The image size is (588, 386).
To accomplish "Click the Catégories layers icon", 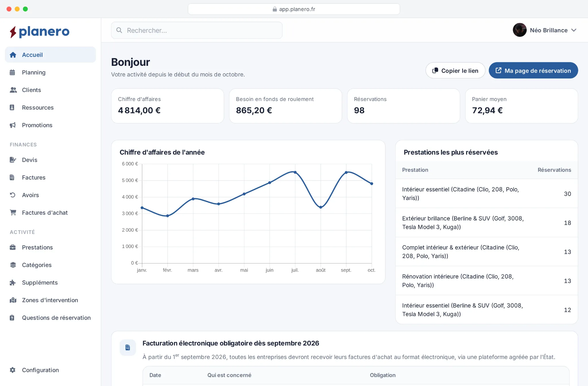I will pyautogui.click(x=13, y=265).
